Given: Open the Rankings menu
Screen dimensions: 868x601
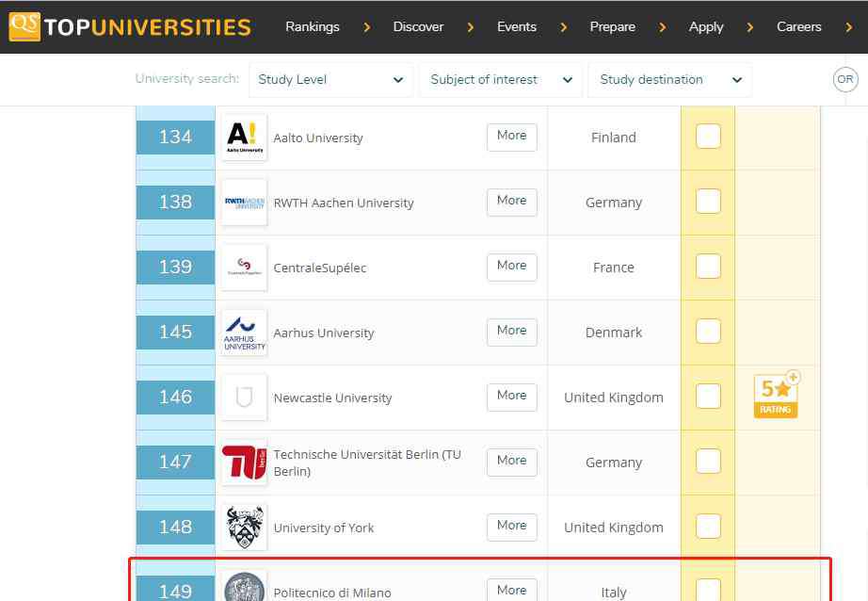Looking at the screenshot, I should click(x=313, y=27).
